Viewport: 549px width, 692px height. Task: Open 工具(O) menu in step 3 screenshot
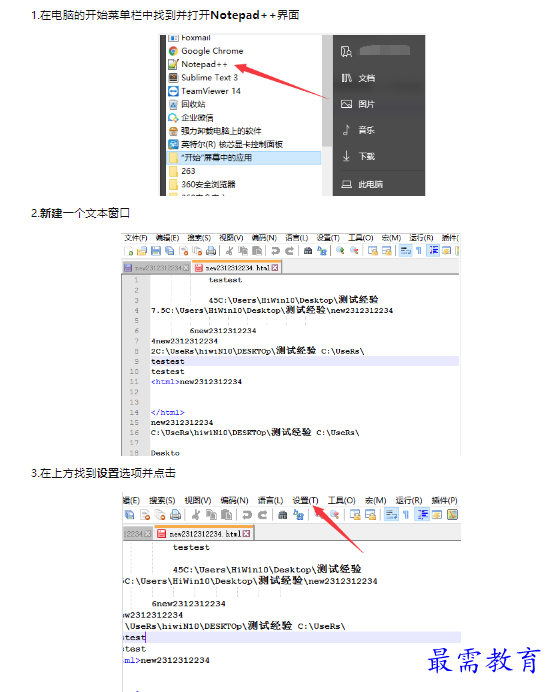coord(342,500)
